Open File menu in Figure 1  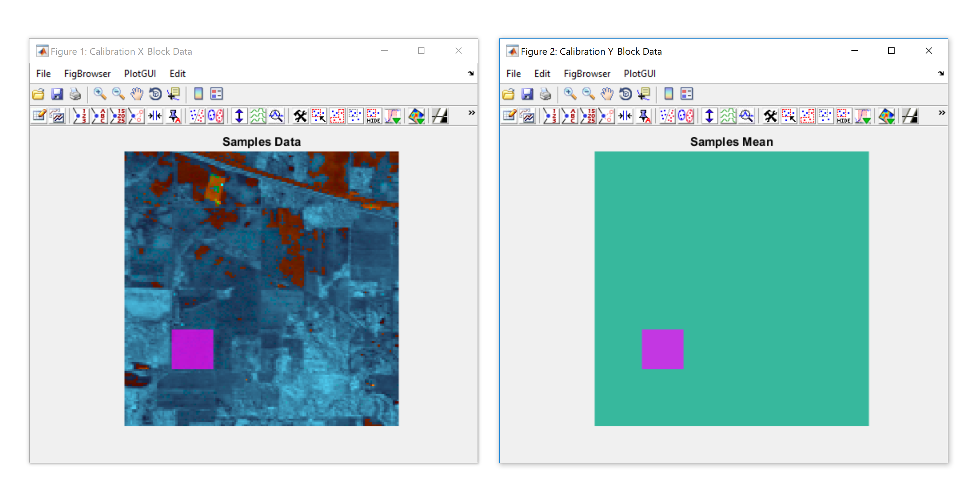pos(43,74)
